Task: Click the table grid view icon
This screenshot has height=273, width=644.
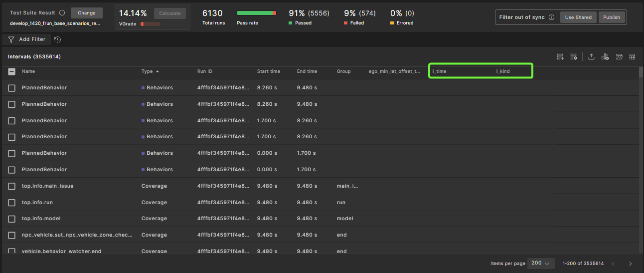Action: click(633, 57)
